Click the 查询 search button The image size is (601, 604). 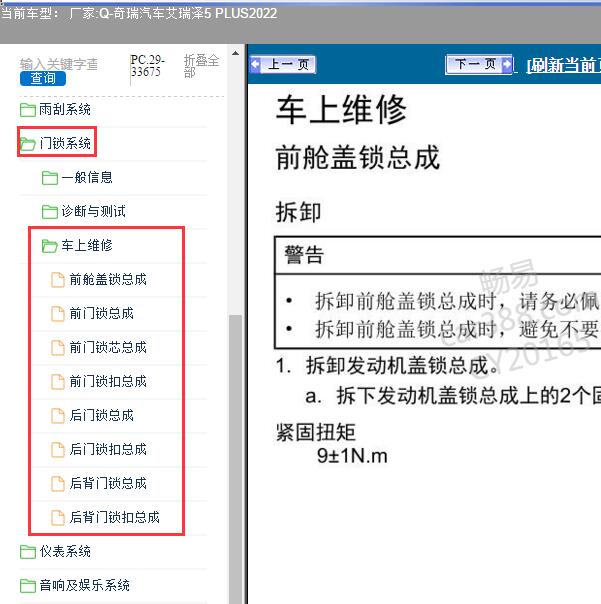click(43, 79)
